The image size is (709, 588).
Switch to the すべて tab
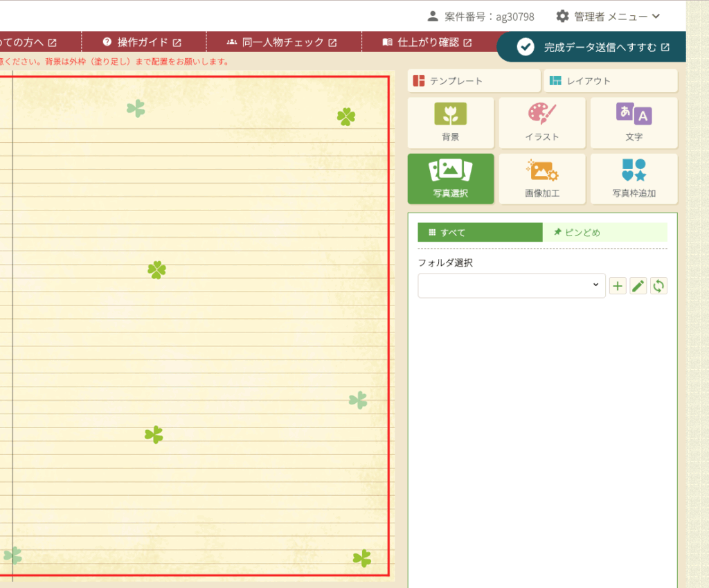(480, 233)
